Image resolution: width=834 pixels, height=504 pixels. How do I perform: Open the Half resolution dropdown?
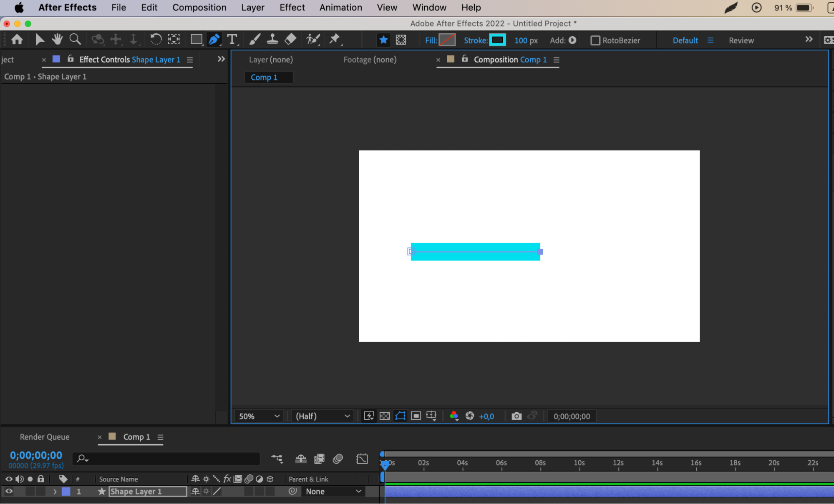coord(322,416)
